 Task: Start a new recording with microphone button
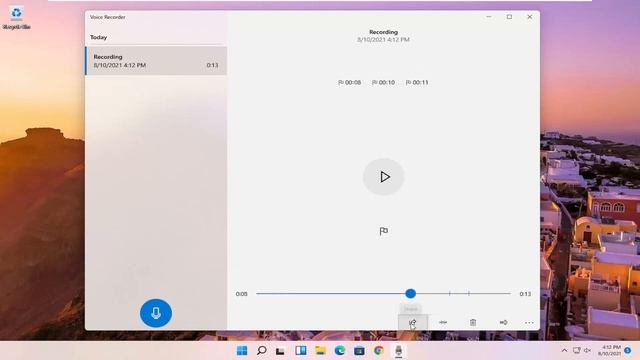pos(156,313)
